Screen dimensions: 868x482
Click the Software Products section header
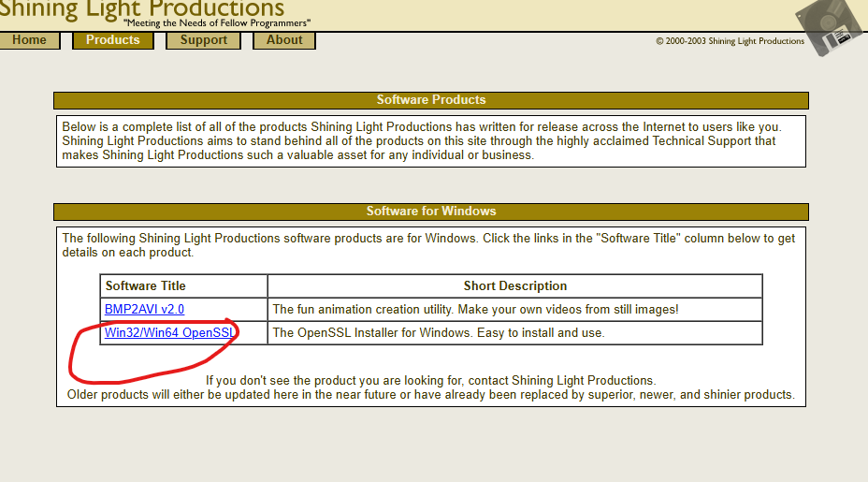coord(431,100)
